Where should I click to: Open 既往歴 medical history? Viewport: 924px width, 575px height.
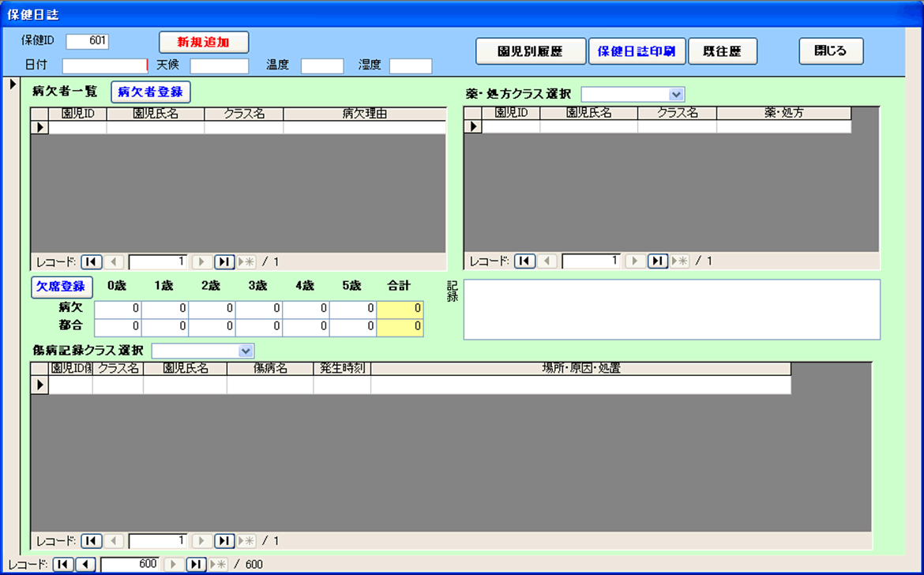pyautogui.click(x=723, y=51)
